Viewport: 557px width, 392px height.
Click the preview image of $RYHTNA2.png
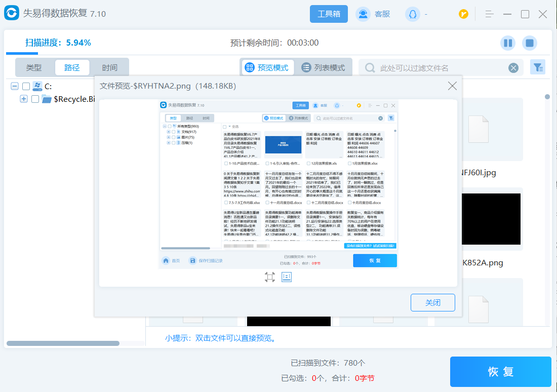pos(278,184)
